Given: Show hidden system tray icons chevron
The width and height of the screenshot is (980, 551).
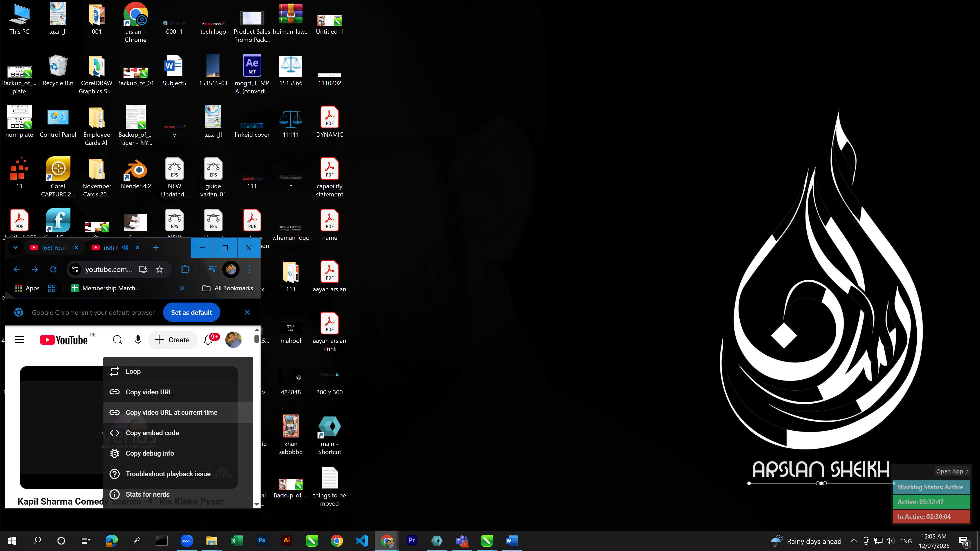Looking at the screenshot, I should (853, 541).
